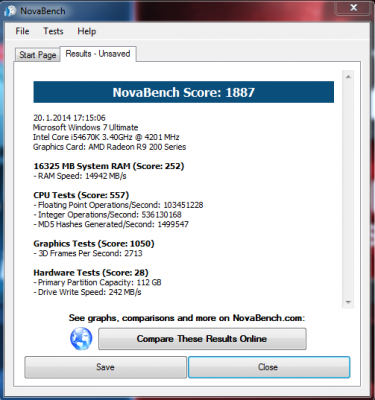Click the Close button at bottom

pyautogui.click(x=269, y=367)
